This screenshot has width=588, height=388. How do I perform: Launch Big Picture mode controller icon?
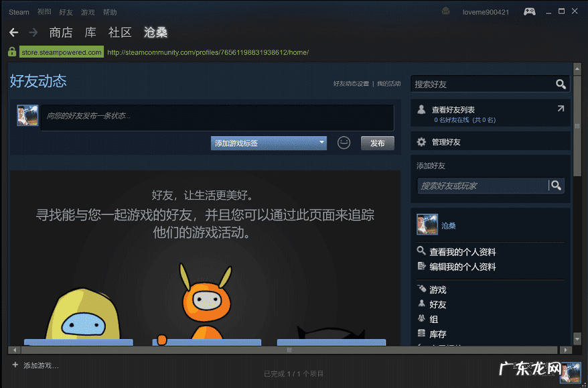(x=530, y=11)
